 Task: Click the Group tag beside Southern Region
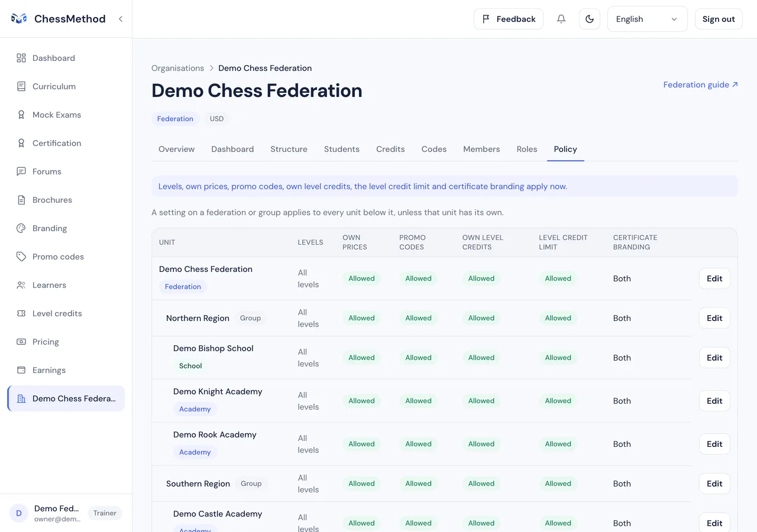coord(251,484)
